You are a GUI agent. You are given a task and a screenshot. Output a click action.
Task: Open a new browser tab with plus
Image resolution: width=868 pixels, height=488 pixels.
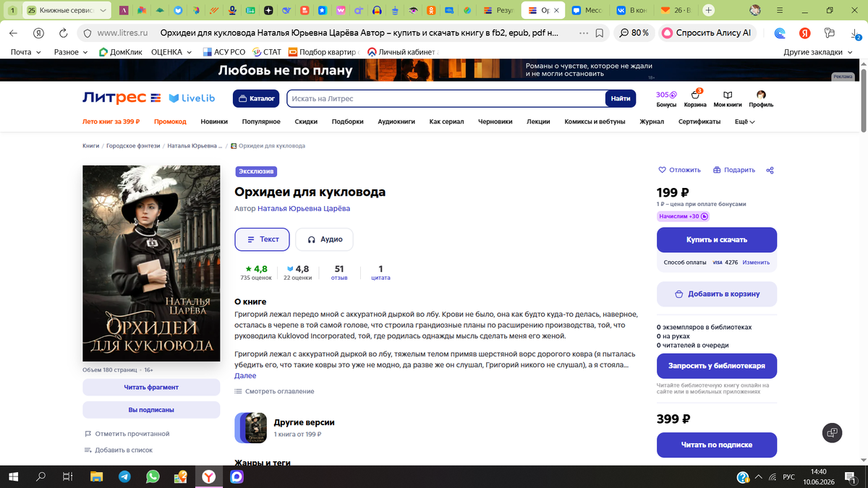[709, 10]
